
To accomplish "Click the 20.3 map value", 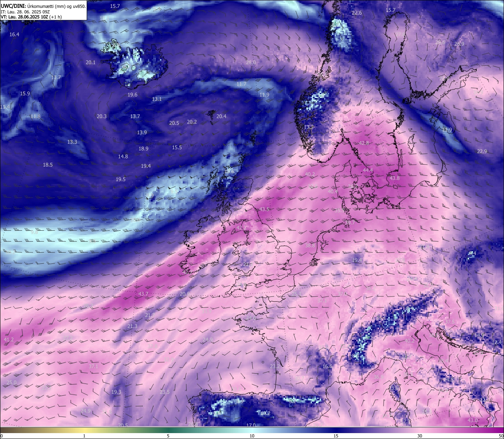I will 102,117.
